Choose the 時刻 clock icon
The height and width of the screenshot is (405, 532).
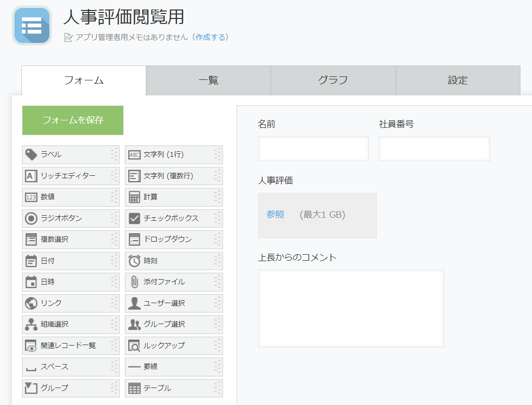pyautogui.click(x=134, y=261)
